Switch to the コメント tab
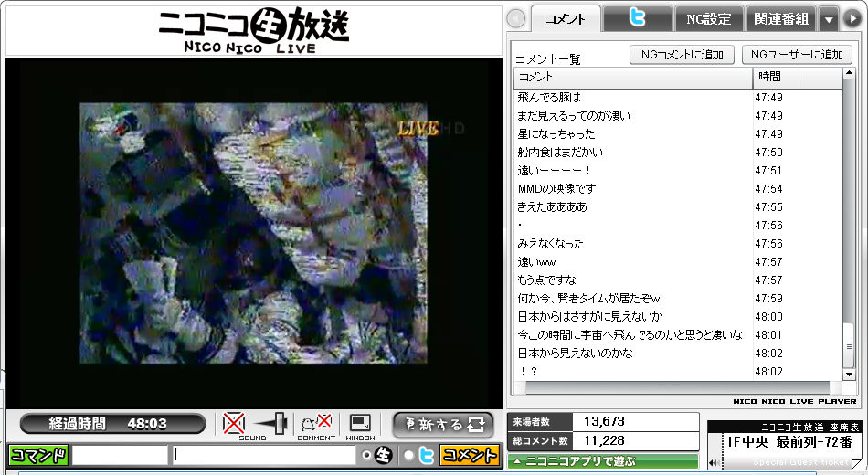 [566, 19]
